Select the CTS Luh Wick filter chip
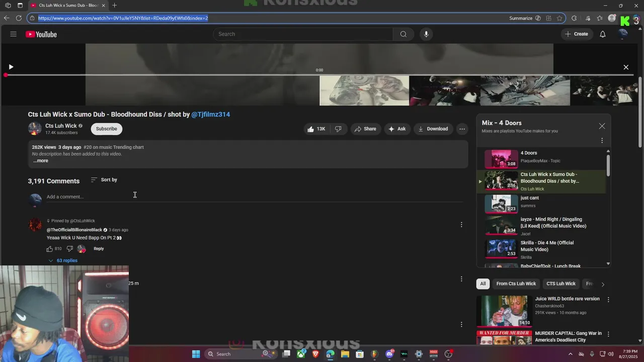The width and height of the screenshot is (644, 362). click(561, 284)
